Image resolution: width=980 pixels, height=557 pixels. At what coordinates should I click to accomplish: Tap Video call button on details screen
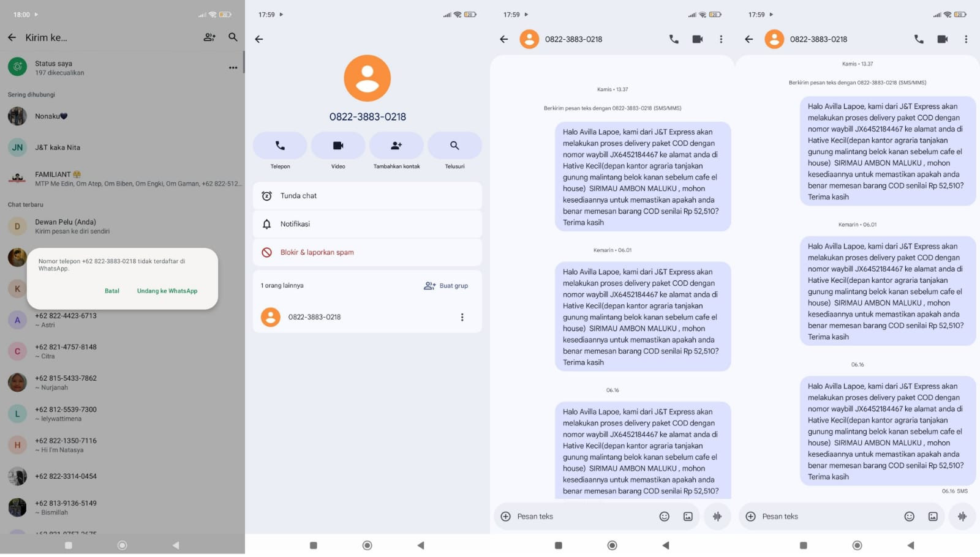tap(338, 146)
